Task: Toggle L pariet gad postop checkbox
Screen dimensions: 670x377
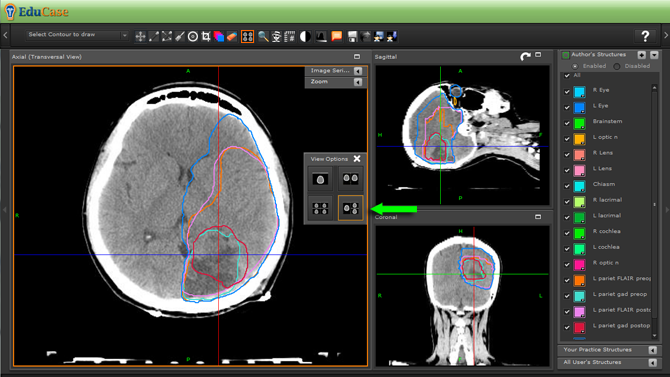Action: [x=567, y=327]
